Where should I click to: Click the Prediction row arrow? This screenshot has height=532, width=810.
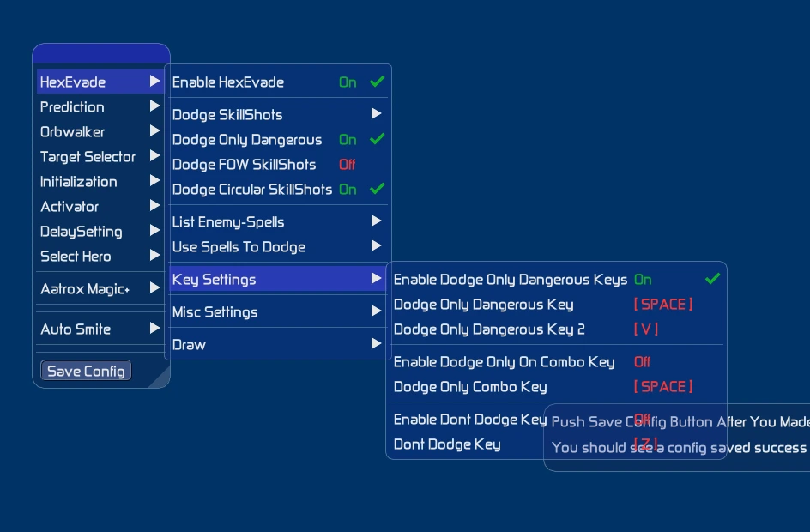point(154,106)
